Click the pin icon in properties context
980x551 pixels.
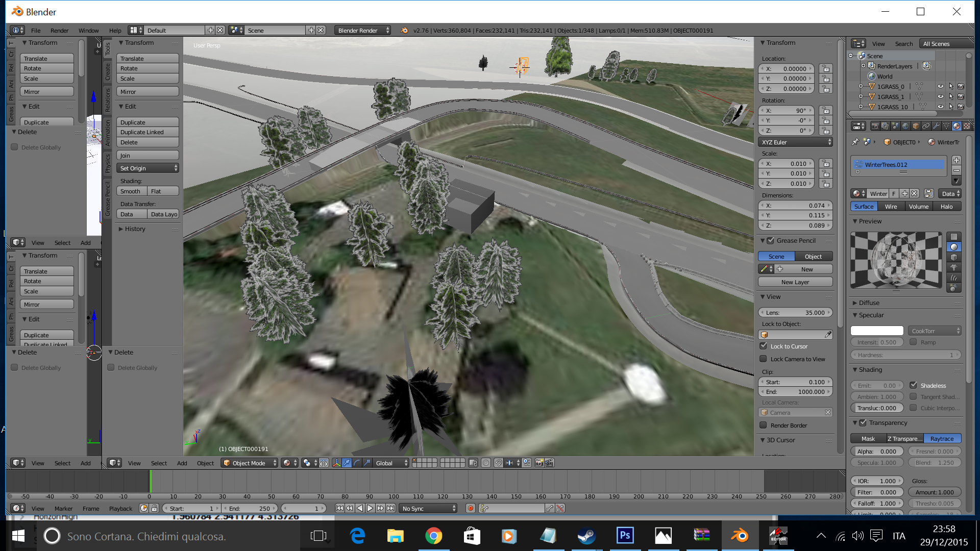(855, 142)
